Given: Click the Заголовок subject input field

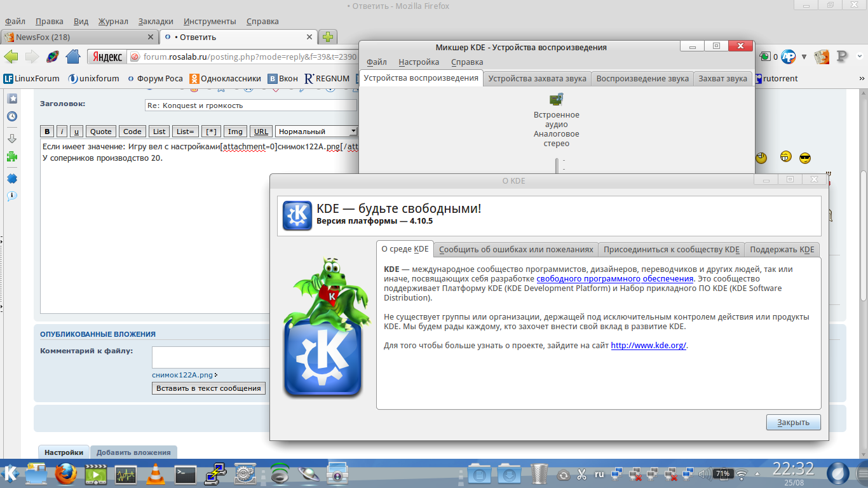Looking at the screenshot, I should pyautogui.click(x=250, y=105).
